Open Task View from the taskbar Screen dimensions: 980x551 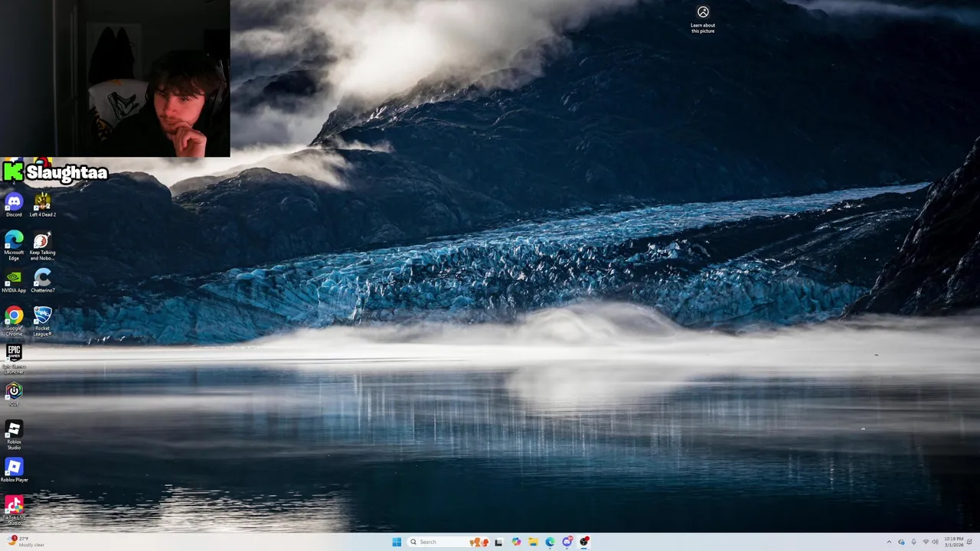click(x=498, y=542)
